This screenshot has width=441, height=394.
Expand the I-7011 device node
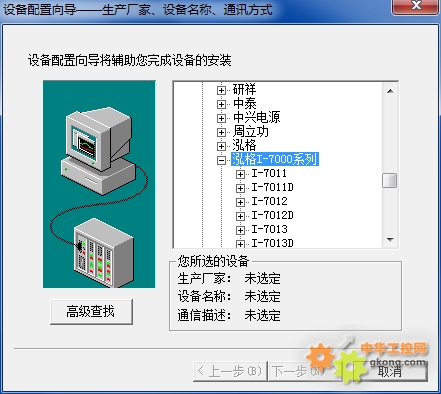point(240,174)
